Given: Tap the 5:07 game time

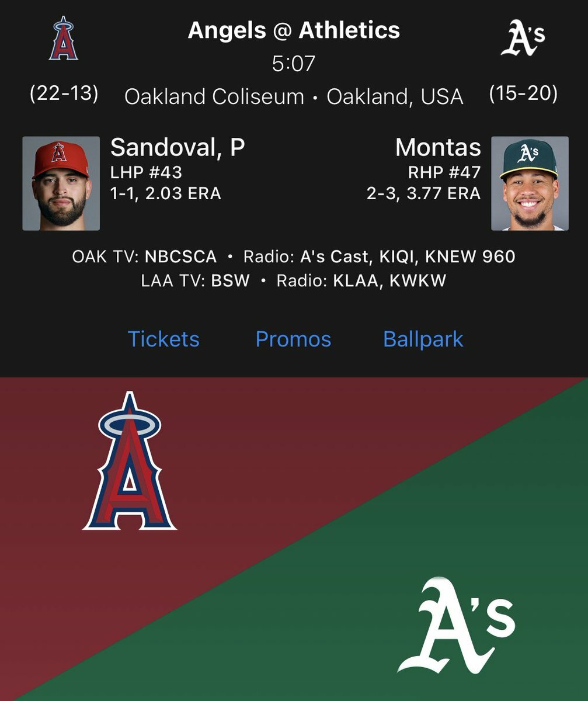Looking at the screenshot, I should 294,63.
